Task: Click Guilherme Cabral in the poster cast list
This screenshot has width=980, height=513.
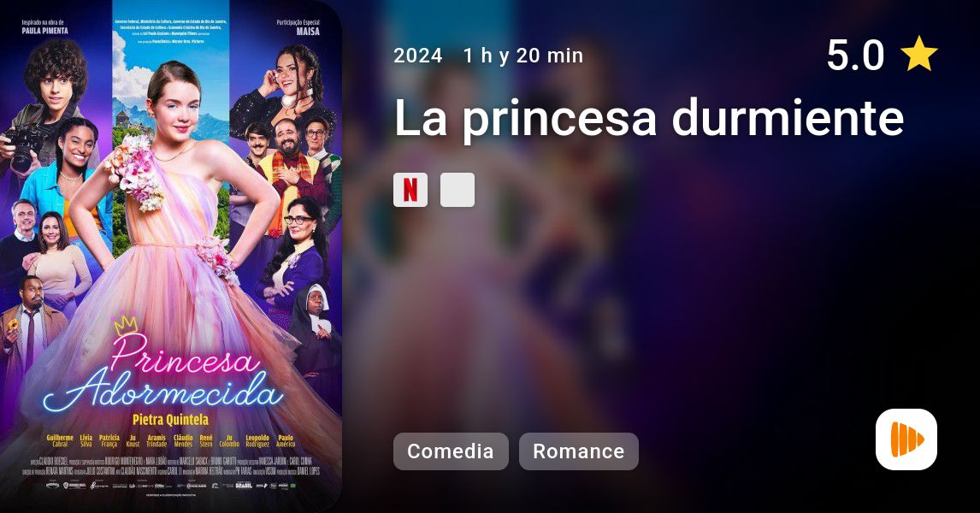Action: (x=60, y=440)
